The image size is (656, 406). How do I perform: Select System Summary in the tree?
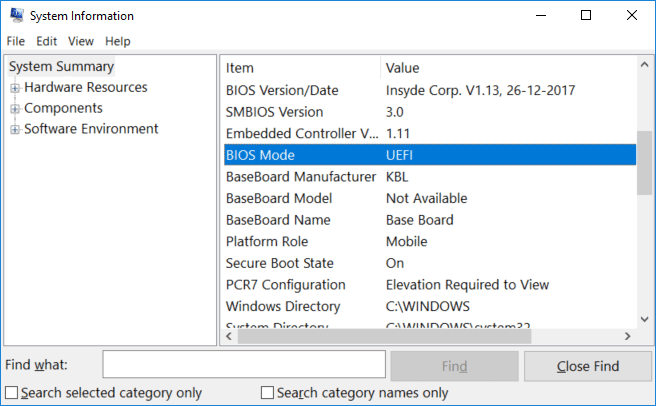click(61, 67)
